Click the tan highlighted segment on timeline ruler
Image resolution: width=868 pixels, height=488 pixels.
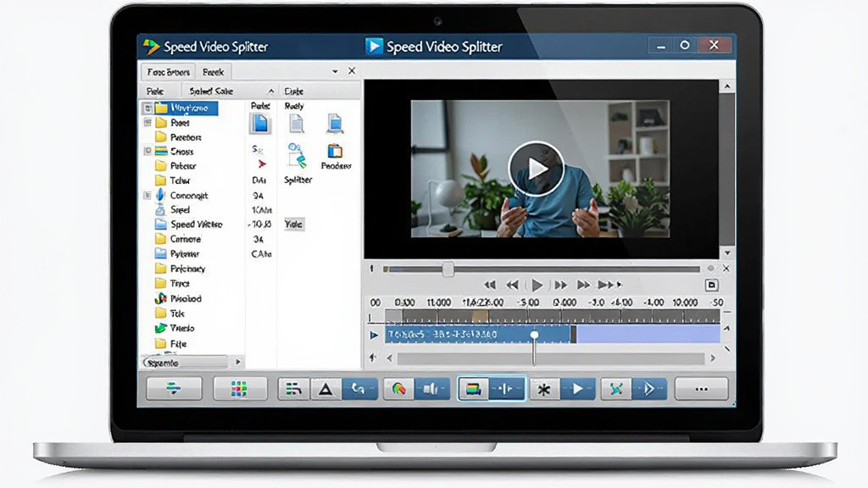click(480, 317)
